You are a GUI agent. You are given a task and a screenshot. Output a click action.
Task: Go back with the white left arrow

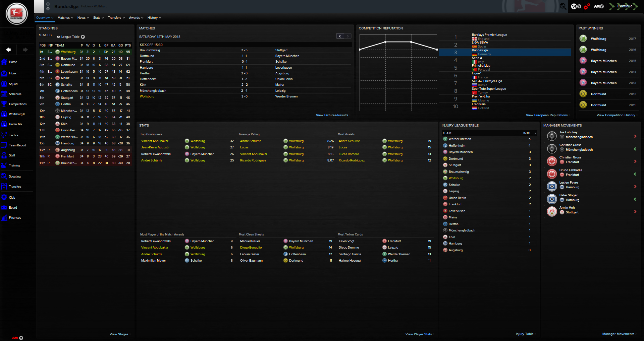(x=8, y=50)
